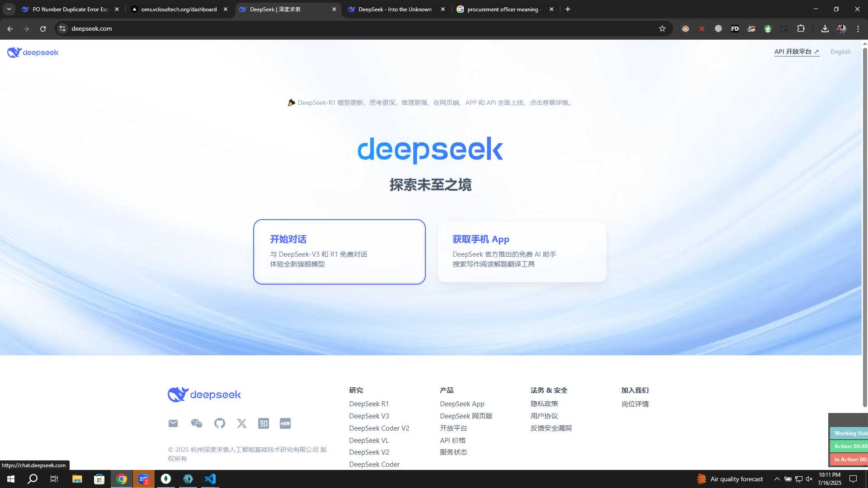This screenshot has width=868, height=488.
Task: Open API 价格 link
Action: [x=453, y=441]
